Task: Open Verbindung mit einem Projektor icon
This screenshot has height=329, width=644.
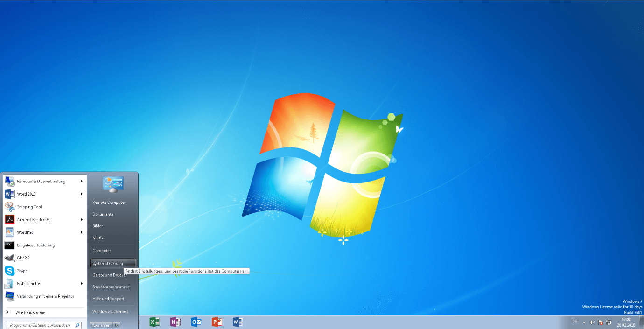Action: (10, 296)
